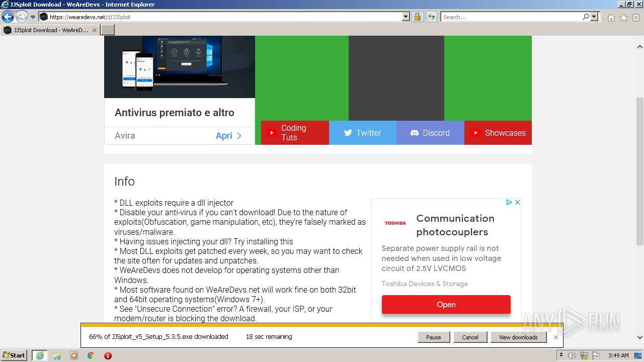Click the security lock icon
Image resolution: width=644 pixels, height=362 pixels.
[417, 17]
